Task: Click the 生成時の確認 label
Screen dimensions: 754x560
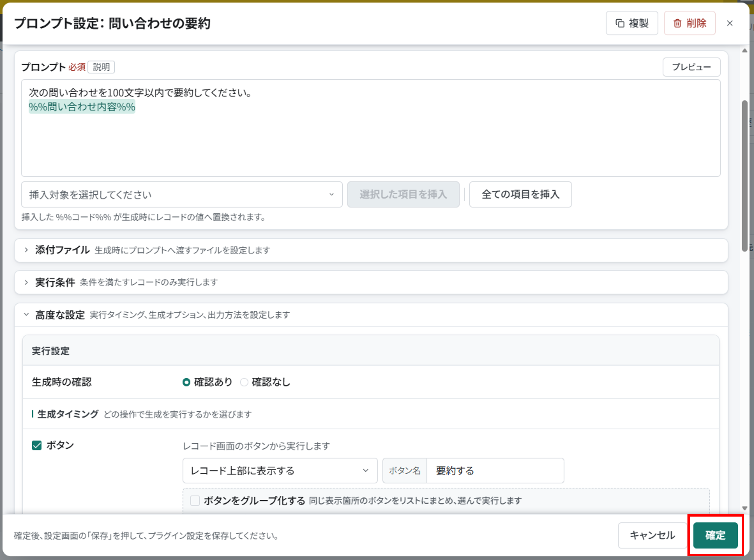Action: pyautogui.click(x=62, y=382)
